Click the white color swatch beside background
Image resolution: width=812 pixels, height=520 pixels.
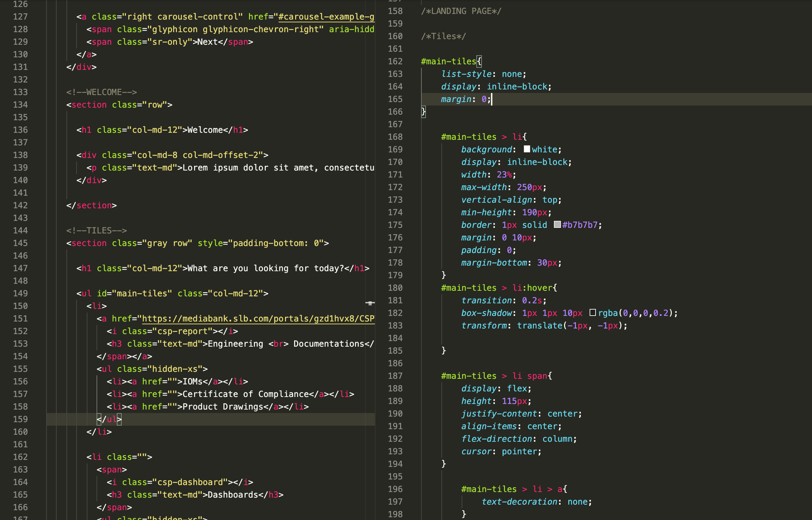coord(527,149)
